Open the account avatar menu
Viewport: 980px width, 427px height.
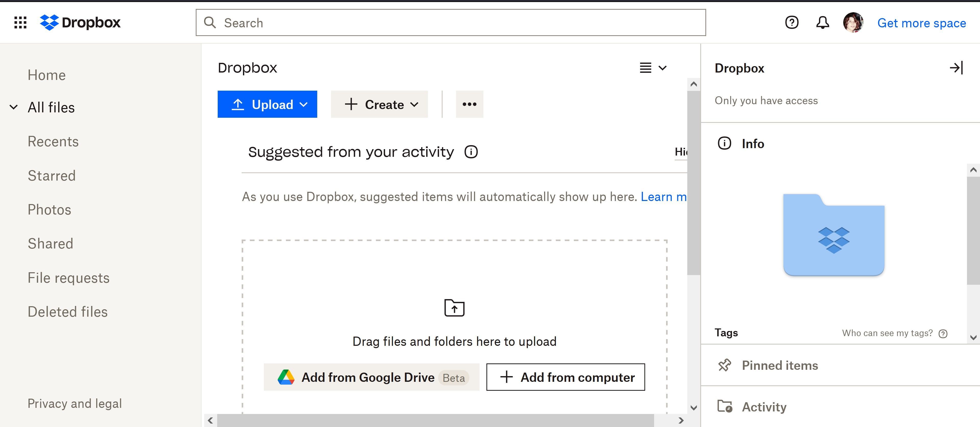pos(853,22)
